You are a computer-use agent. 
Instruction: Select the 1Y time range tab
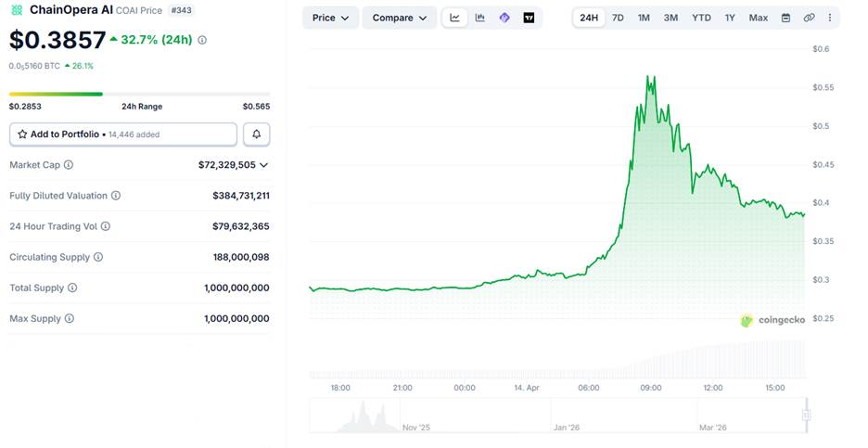pos(730,18)
